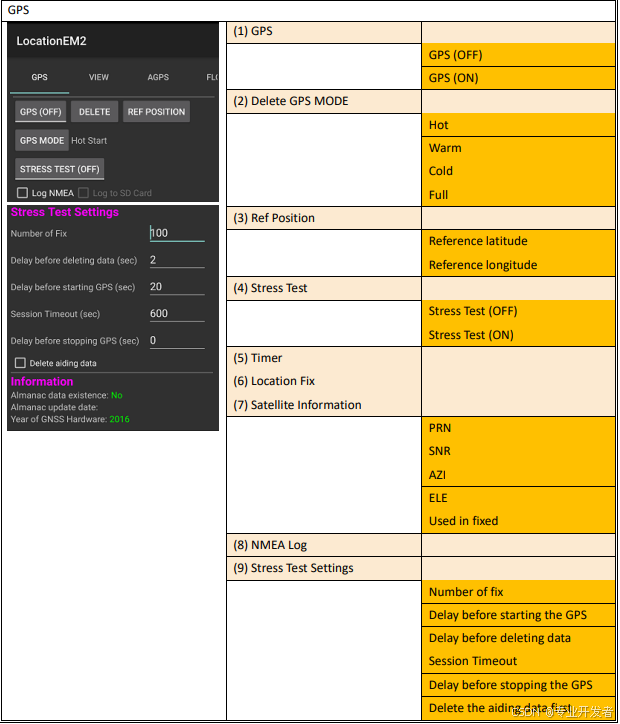620x724 pixels.
Task: Click the Warm table entry
Action: 445,148
